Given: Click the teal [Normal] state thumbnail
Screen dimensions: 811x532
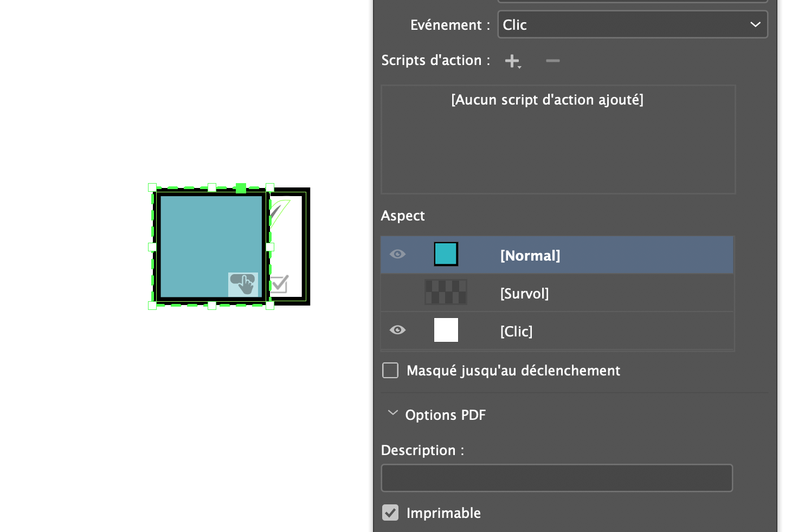Looking at the screenshot, I should coord(446,254).
